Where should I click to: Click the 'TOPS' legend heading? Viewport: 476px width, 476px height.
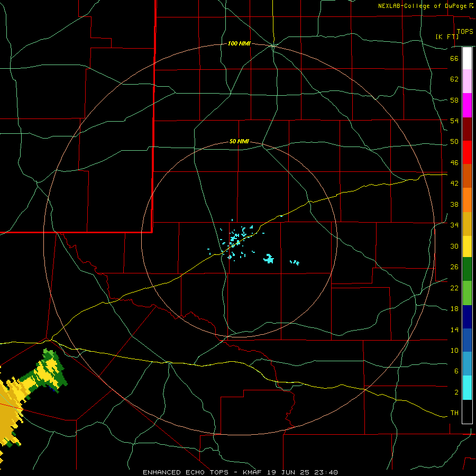click(x=465, y=31)
